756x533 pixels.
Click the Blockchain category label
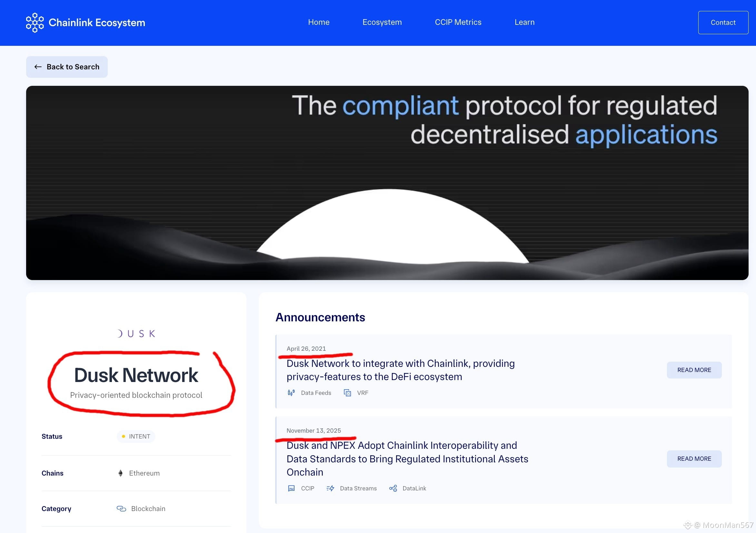148,508
